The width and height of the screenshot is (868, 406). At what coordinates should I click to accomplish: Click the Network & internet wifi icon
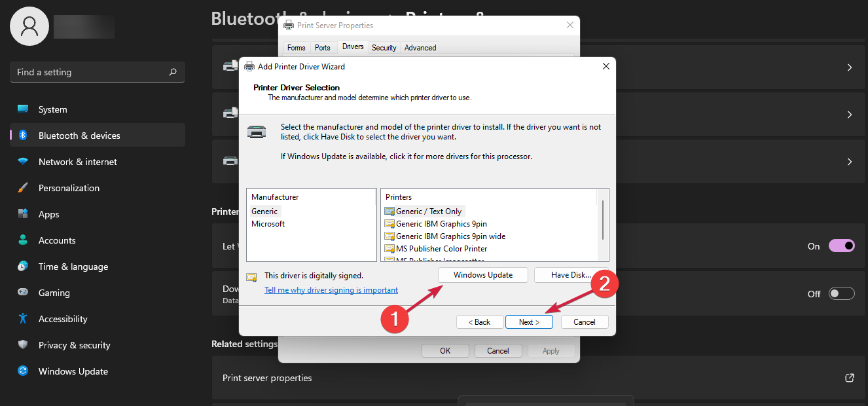click(23, 162)
